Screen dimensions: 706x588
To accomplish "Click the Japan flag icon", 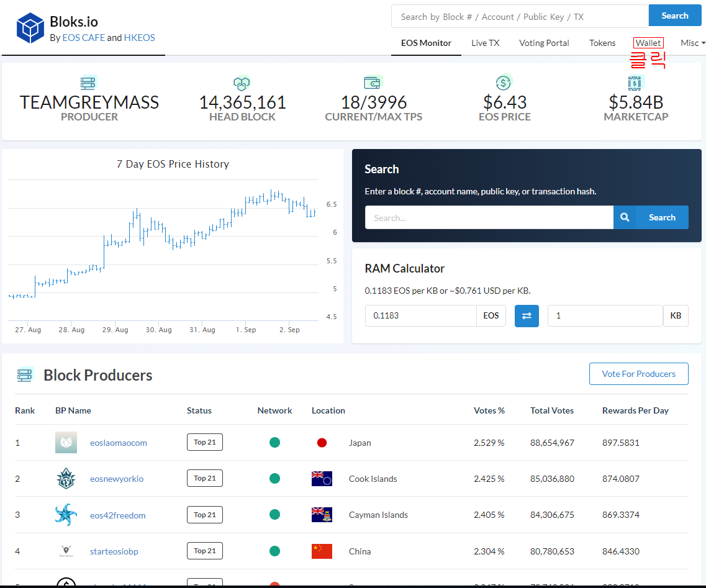I will (322, 443).
